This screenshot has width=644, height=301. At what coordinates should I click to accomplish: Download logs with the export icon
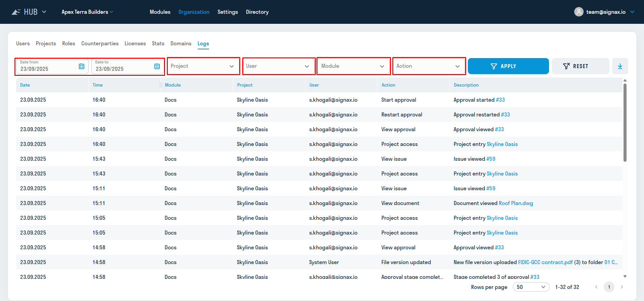coord(620,66)
